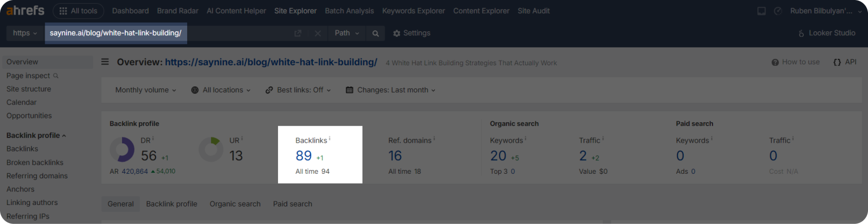
Task: Select Overview in sidebar
Action: coord(47,62)
